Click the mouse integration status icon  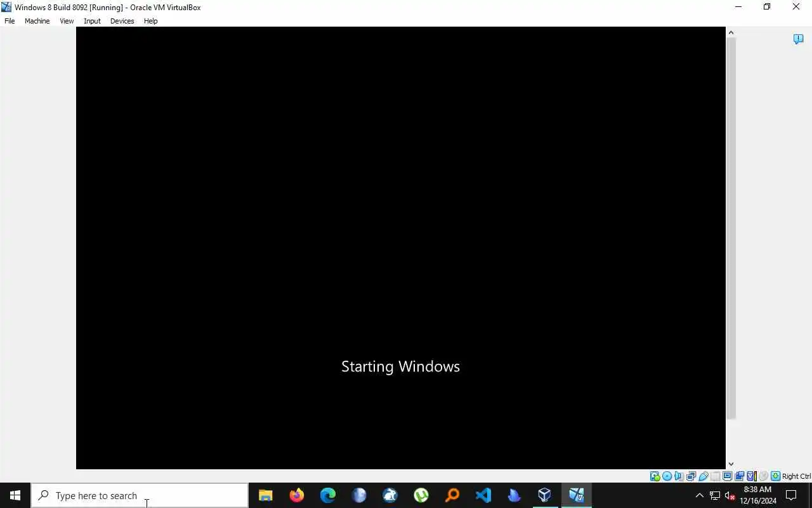pyautogui.click(x=763, y=476)
